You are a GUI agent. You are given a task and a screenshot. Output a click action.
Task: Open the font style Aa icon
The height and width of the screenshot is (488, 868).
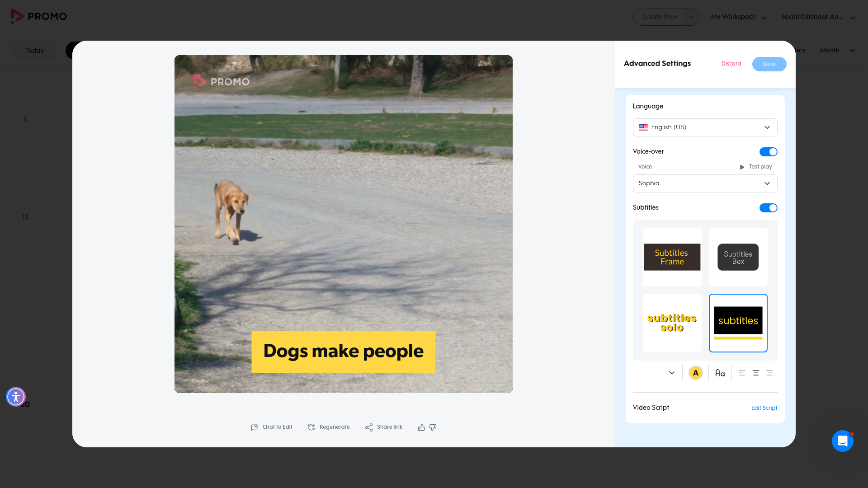click(x=720, y=373)
